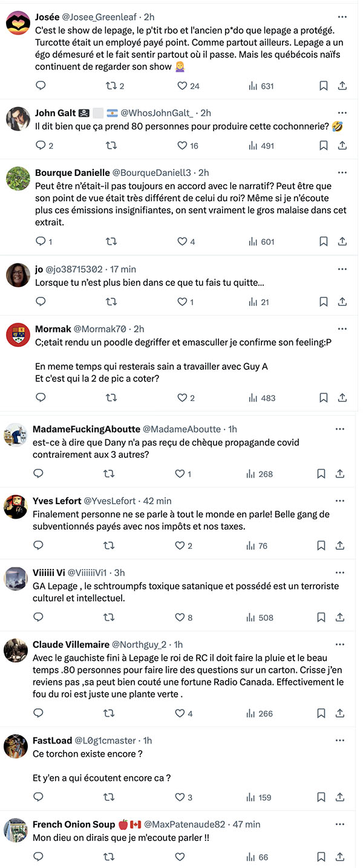Reply to FastLoad's tweet
The image size is (363, 868).
38,797
